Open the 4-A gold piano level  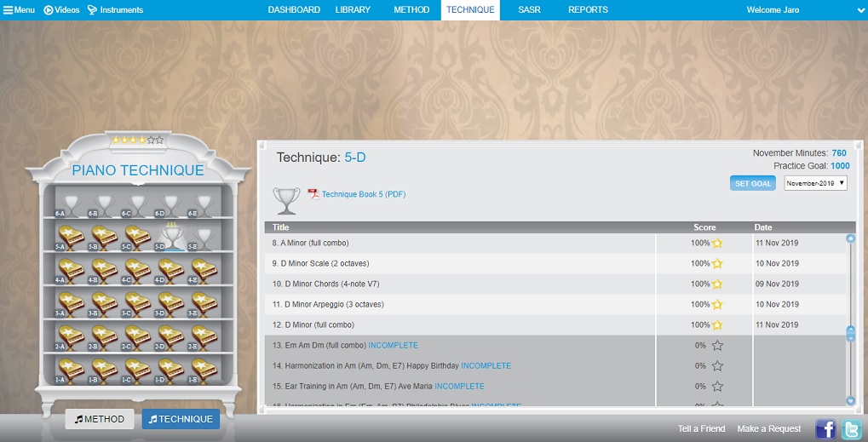pos(71,271)
